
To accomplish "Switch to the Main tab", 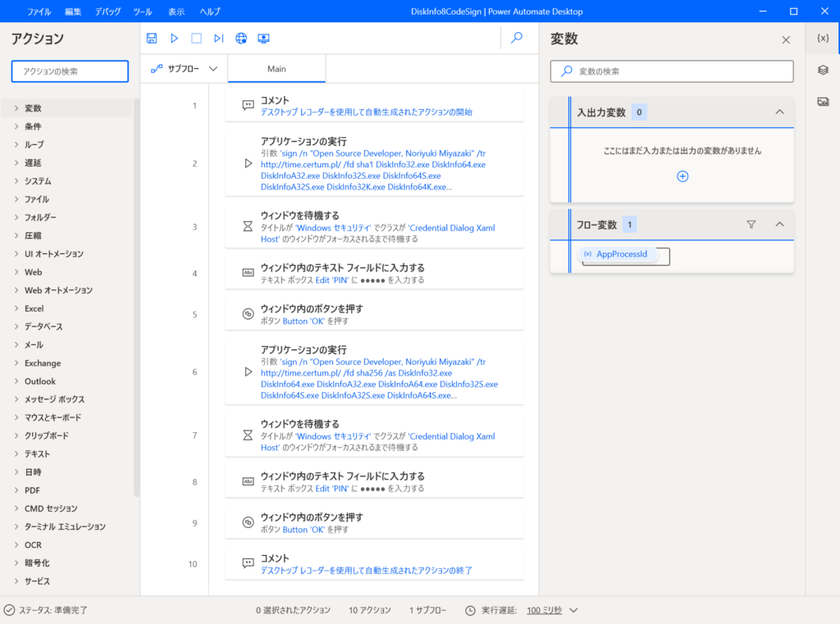I will 276,69.
